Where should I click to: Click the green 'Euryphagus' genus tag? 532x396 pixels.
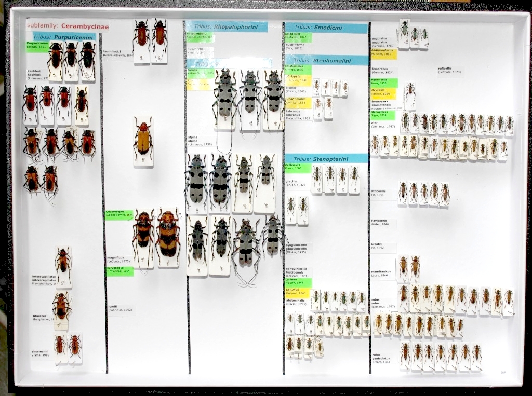pyautogui.click(x=120, y=270)
